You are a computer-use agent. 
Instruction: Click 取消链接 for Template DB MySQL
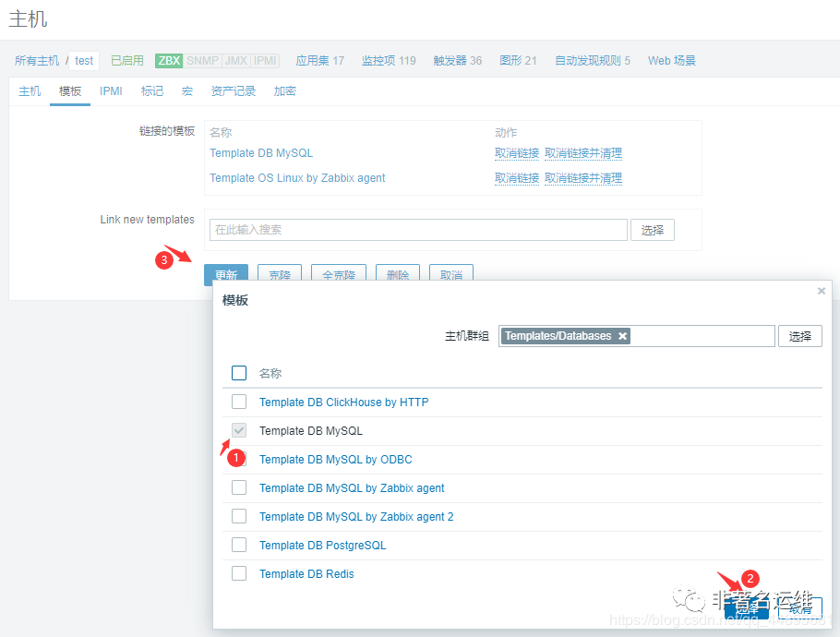click(x=516, y=153)
